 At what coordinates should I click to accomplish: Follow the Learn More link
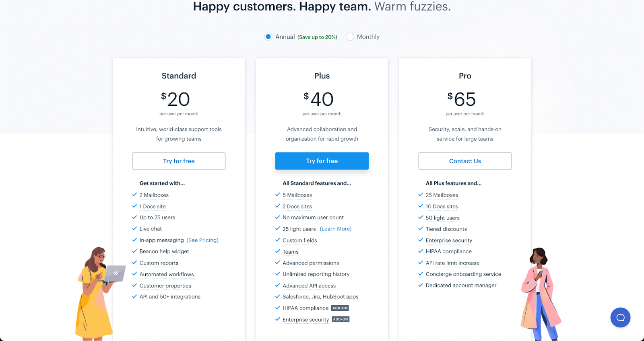(335, 229)
